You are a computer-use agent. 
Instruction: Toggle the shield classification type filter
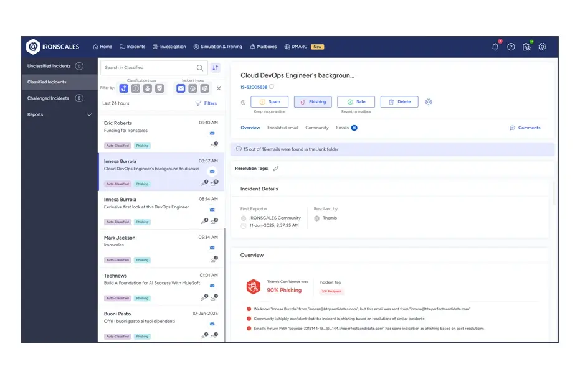159,88
